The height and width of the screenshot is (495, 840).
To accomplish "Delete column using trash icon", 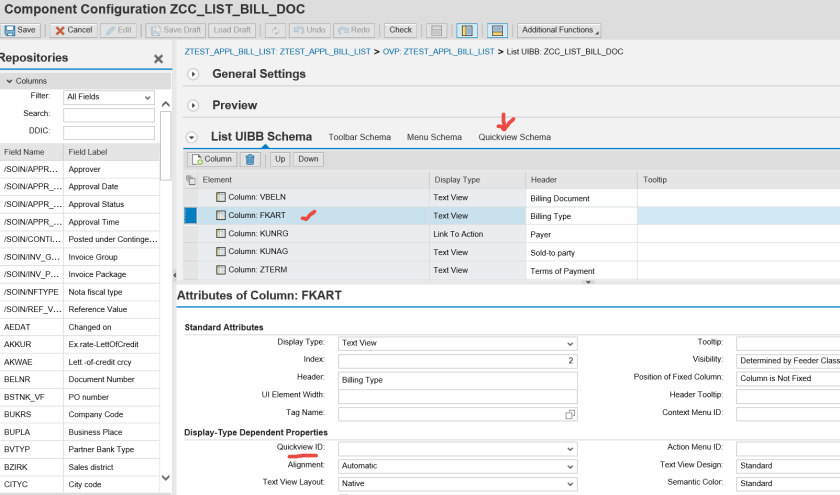I will [251, 159].
